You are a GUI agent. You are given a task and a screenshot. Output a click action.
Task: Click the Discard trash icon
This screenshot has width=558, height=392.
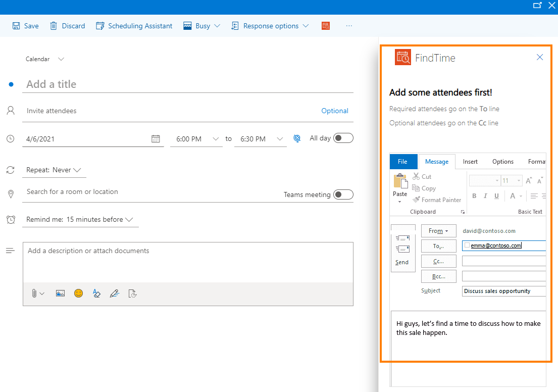[54, 26]
